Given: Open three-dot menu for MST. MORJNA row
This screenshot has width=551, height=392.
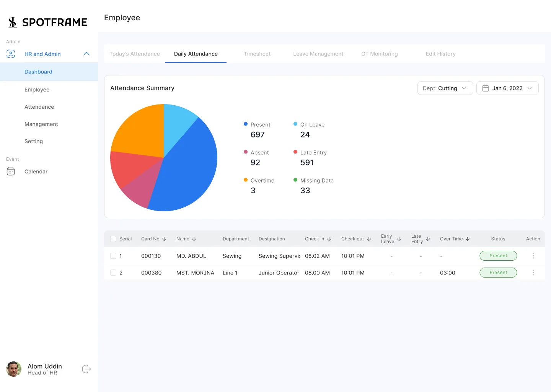Looking at the screenshot, I should 533,273.
